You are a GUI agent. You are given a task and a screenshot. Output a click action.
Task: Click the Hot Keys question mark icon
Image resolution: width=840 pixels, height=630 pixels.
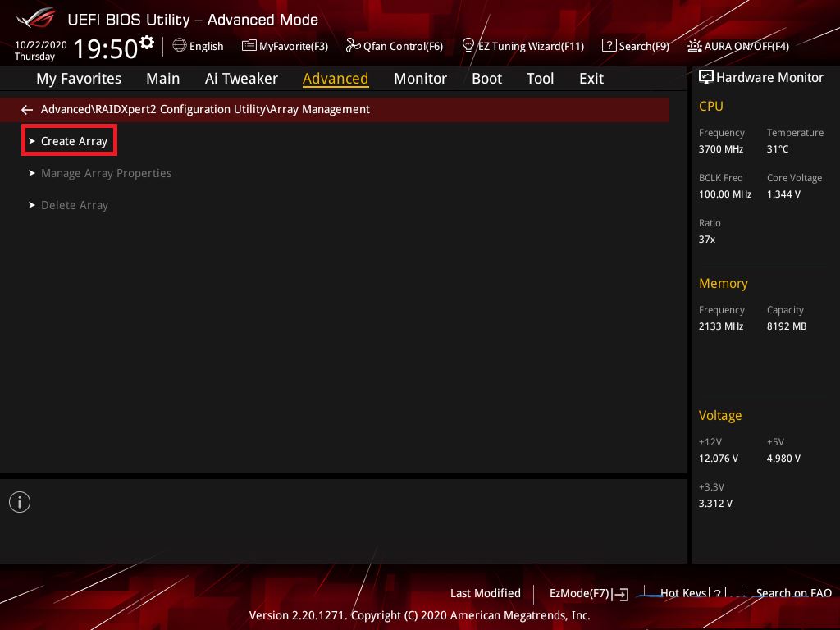(x=717, y=592)
